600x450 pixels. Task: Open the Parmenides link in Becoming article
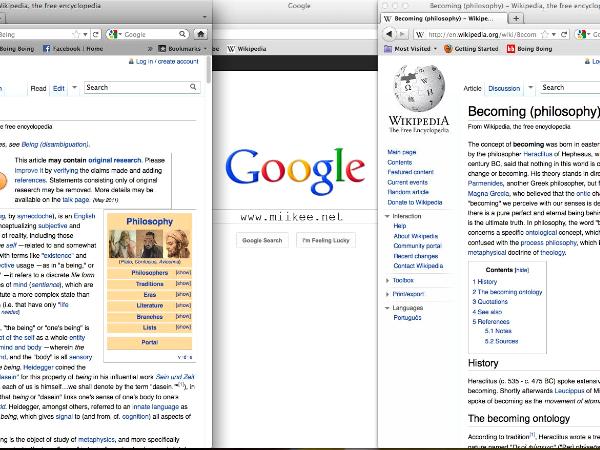point(485,183)
